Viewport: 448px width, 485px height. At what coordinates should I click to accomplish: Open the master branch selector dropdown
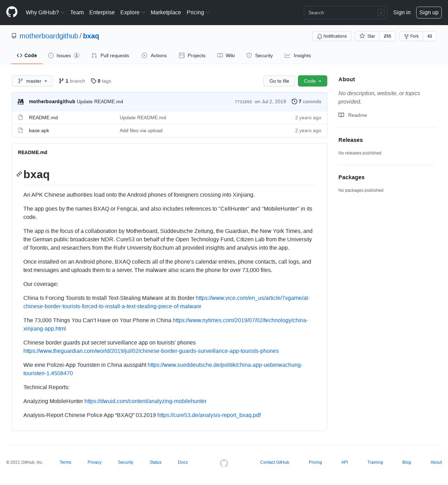pyautogui.click(x=32, y=81)
